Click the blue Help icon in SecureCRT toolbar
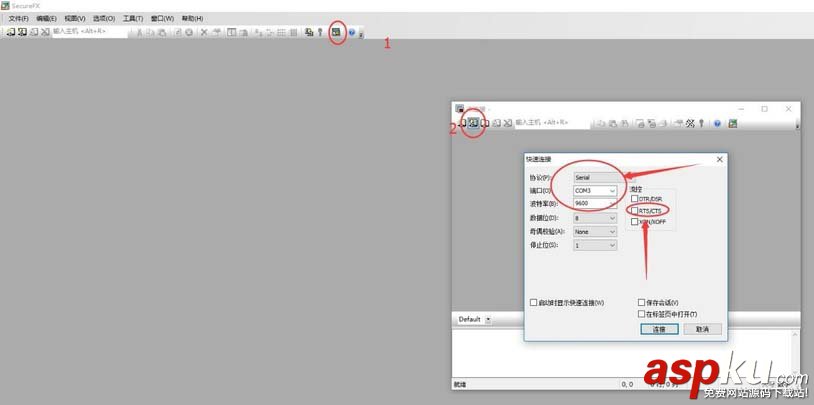The height and width of the screenshot is (405, 814). (717, 123)
